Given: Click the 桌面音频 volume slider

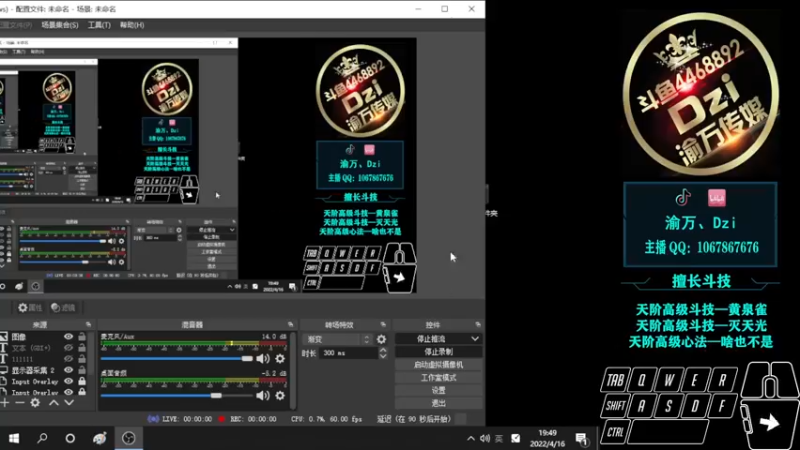Looking at the screenshot, I should pos(177,395).
